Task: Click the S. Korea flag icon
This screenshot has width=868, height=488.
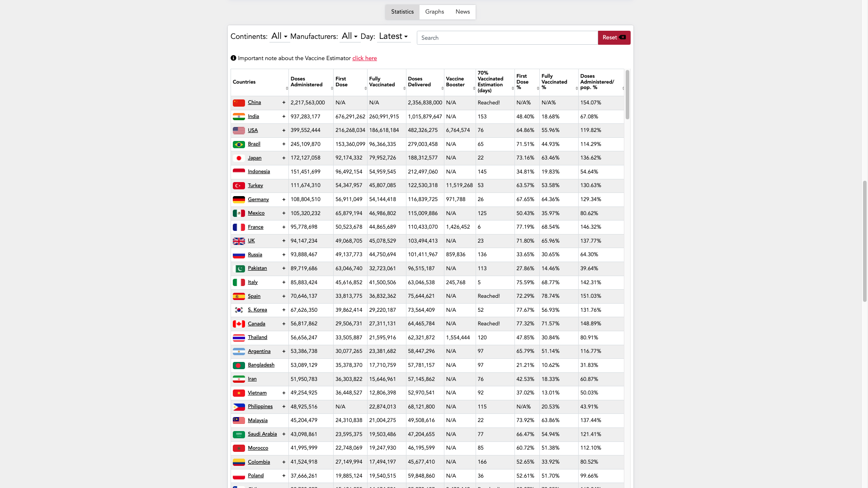Action: coord(239,310)
